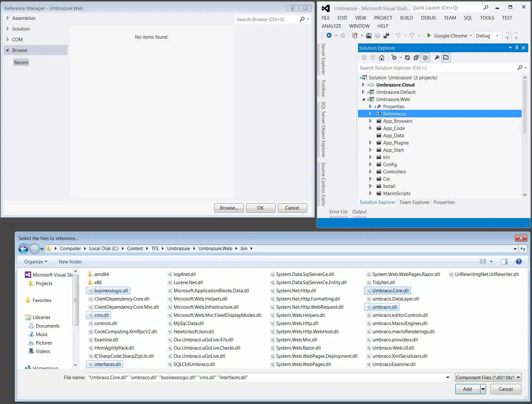Open the Error List tab
Screen dimensions: 532x404
339,212
